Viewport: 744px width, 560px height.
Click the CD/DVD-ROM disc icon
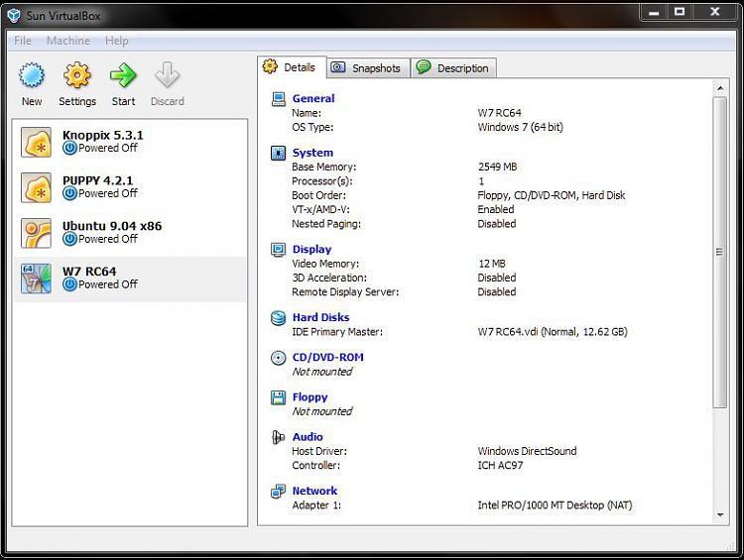(278, 358)
